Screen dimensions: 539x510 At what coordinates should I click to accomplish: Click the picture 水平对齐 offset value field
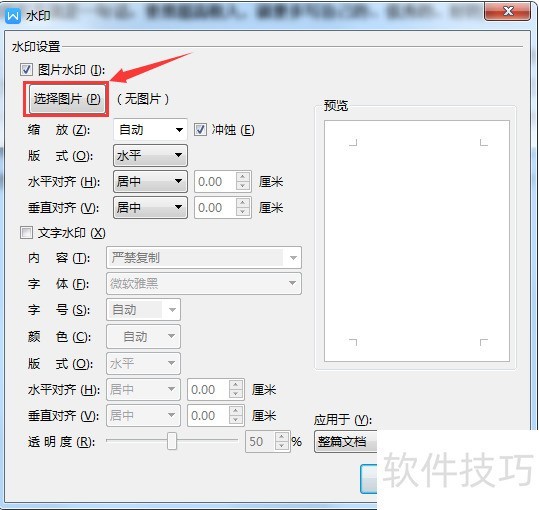[x=215, y=181]
